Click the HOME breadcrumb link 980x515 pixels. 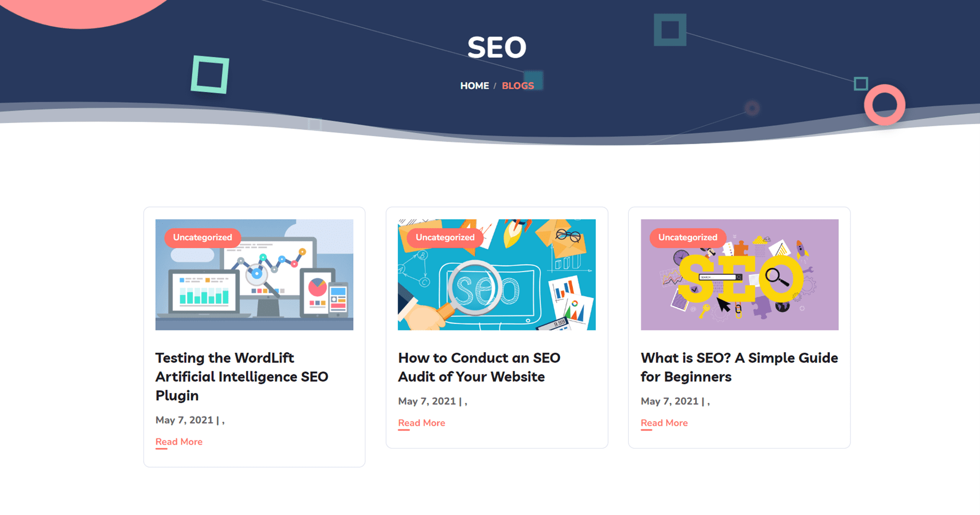pyautogui.click(x=474, y=85)
